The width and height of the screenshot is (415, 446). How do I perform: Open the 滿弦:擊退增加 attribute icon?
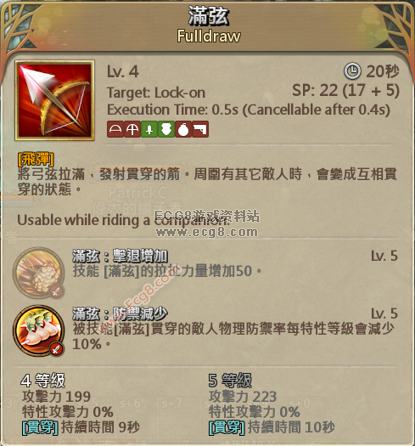38,273
